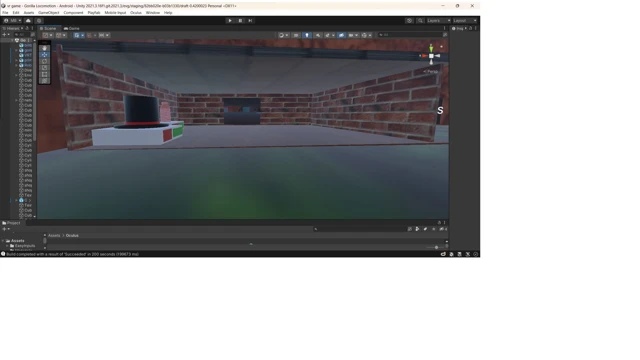This screenshot has width=640, height=360.
Task: Open the Undo History icon
Action: 409,20
